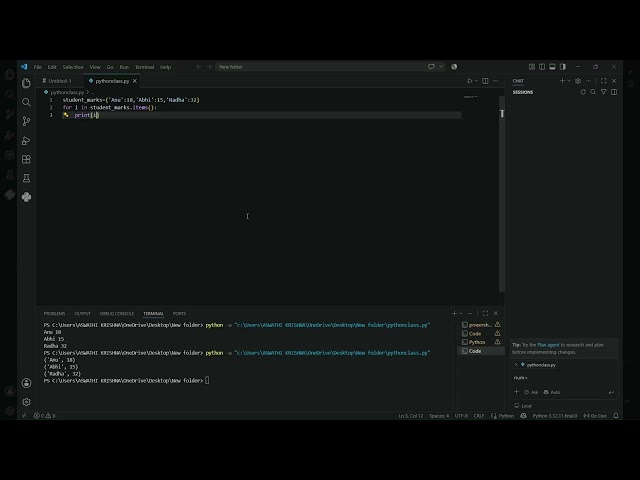Open the Auto model picker
The height and width of the screenshot is (480, 640).
pyautogui.click(x=552, y=392)
